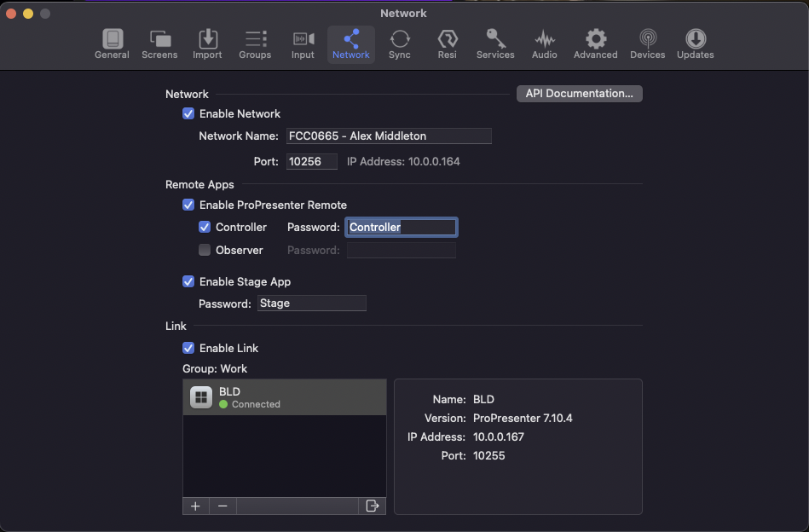Image resolution: width=809 pixels, height=532 pixels.
Task: Click the Controller password field
Action: click(402, 227)
